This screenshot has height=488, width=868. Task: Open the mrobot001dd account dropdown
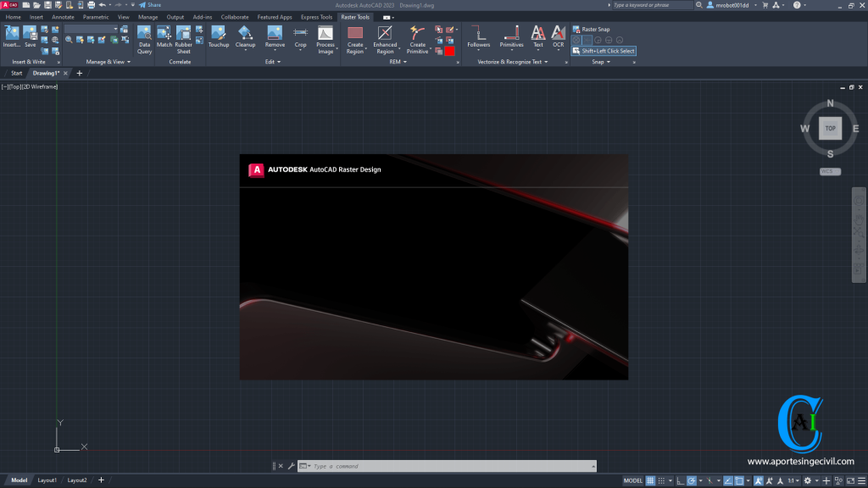tap(732, 5)
